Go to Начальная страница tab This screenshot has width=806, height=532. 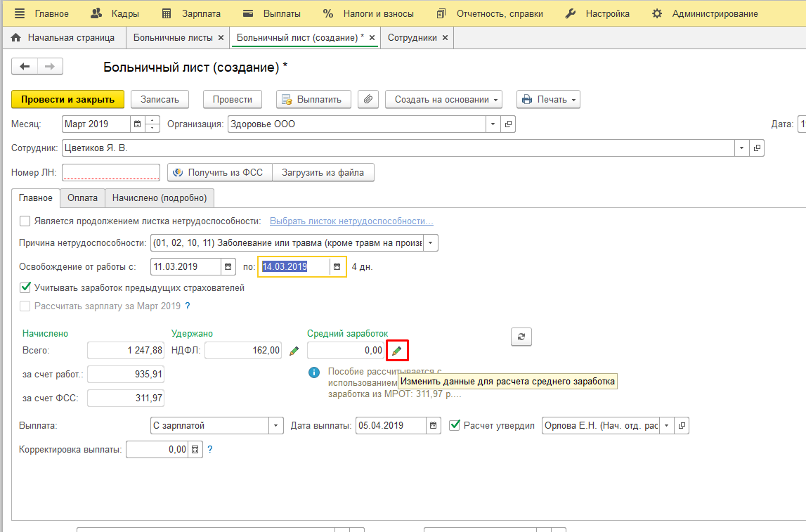click(x=63, y=37)
